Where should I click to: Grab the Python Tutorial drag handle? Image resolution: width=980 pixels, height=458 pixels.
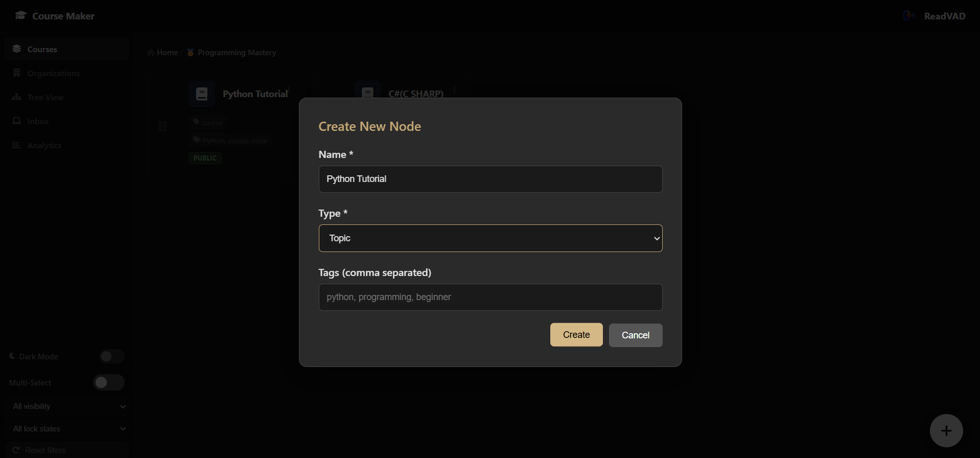[x=162, y=126]
